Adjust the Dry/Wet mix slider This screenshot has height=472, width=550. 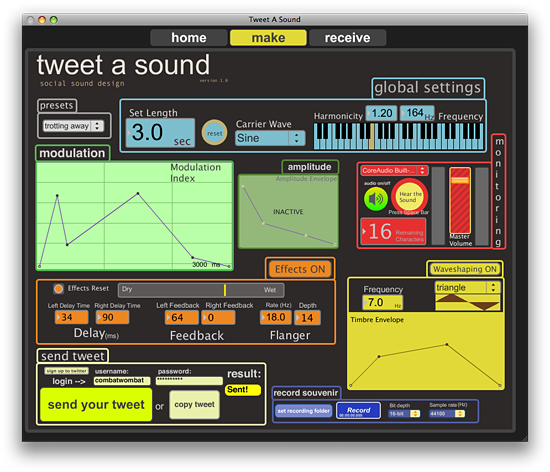tap(201, 290)
